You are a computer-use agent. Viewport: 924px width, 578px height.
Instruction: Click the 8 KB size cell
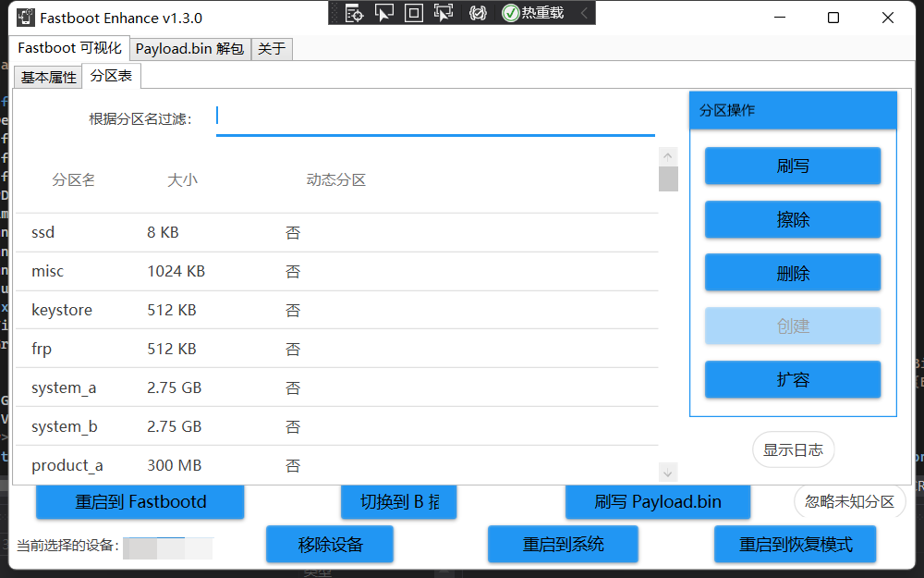(163, 232)
